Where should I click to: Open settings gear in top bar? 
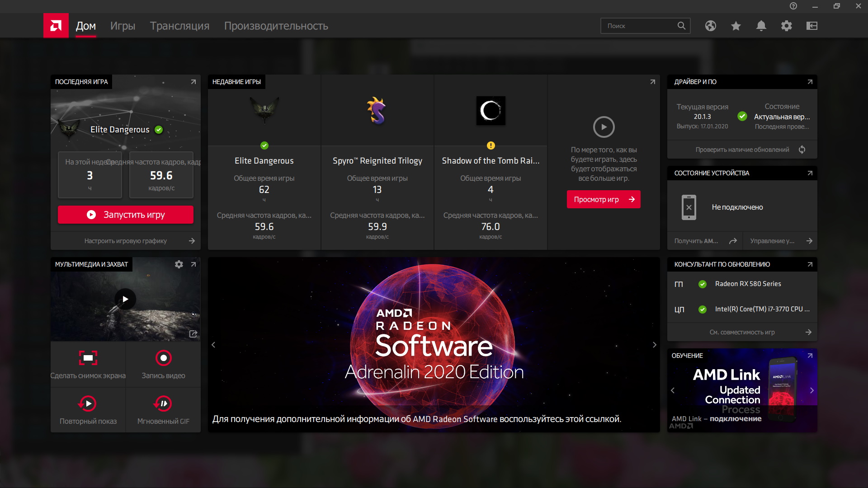click(x=787, y=26)
